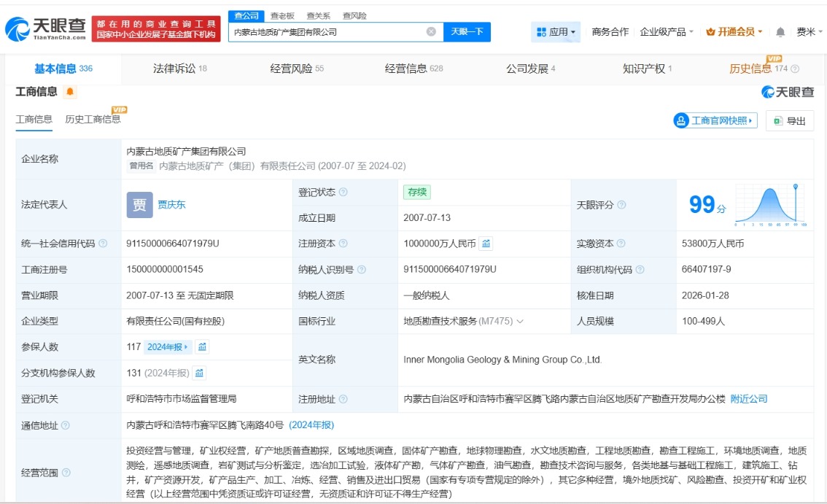Click the help icon next to 天眼评分
827x504 pixels.
[x=621, y=205]
